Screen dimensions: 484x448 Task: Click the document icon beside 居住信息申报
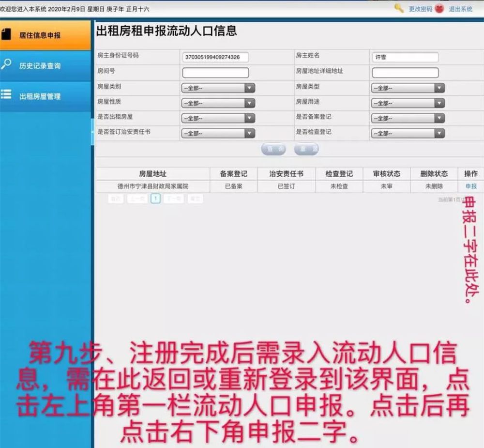click(x=6, y=34)
